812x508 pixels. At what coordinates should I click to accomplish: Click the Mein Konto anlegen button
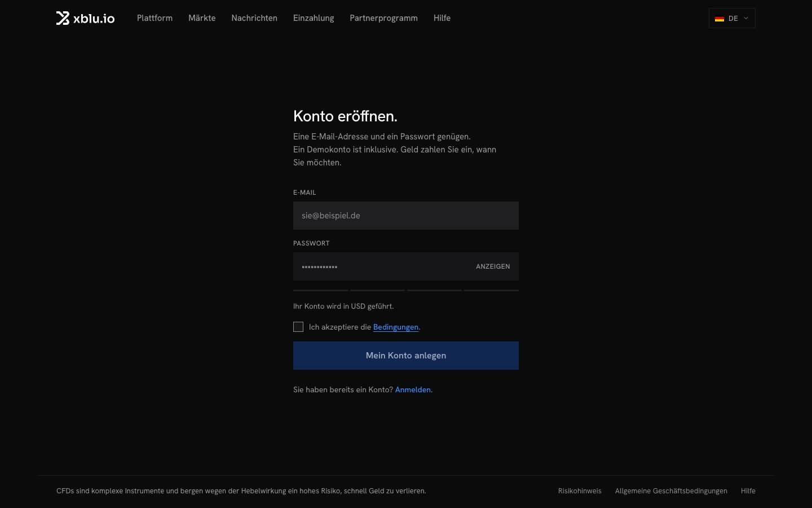[x=406, y=356]
